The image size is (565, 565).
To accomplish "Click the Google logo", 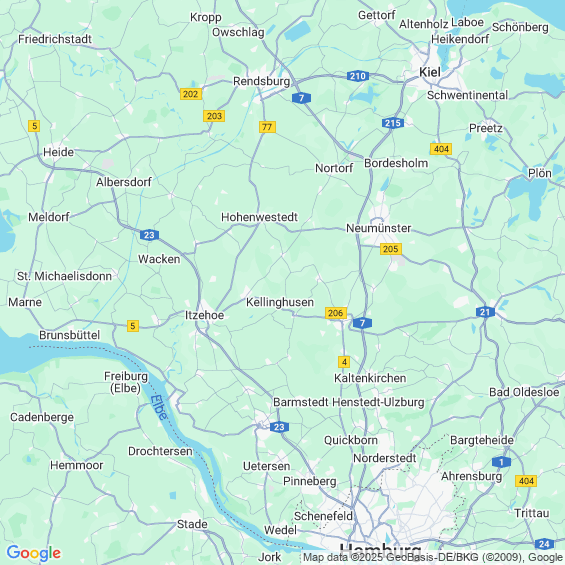I will 34,553.
